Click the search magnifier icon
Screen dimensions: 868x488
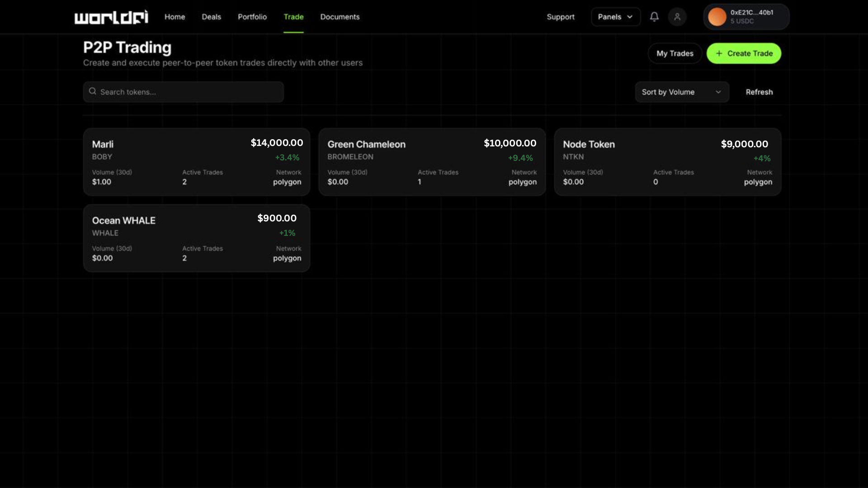[x=93, y=91]
